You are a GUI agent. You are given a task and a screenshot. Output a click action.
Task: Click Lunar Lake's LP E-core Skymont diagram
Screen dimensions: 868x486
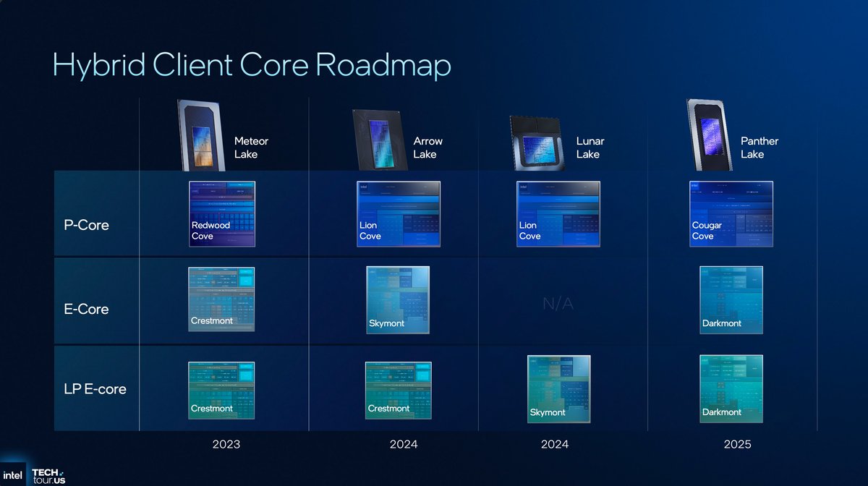point(558,389)
